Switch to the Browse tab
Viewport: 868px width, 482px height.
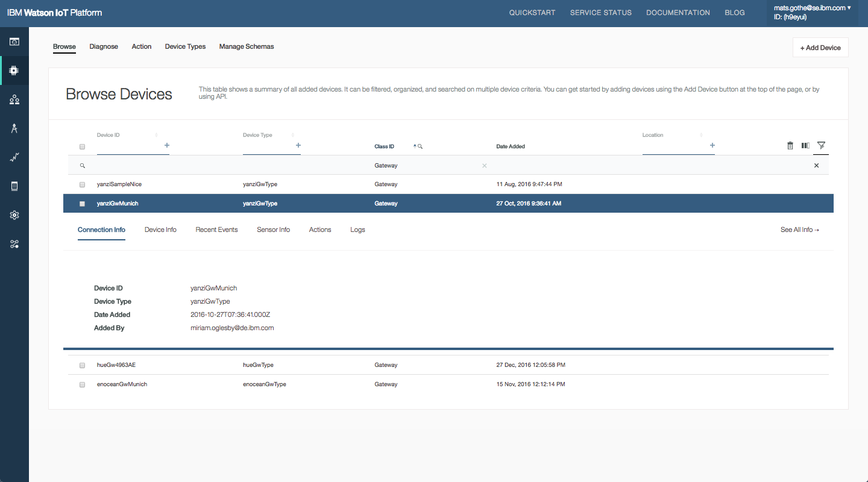(64, 46)
